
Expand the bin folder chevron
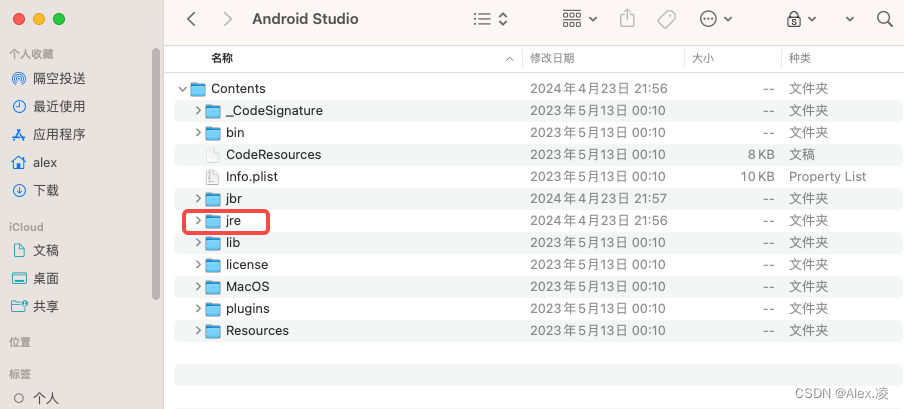coord(198,132)
